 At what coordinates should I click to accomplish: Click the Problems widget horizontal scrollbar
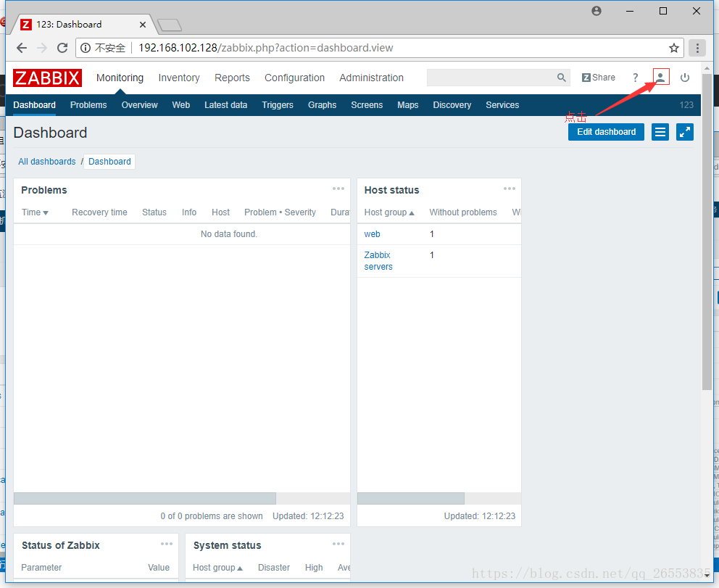pyautogui.click(x=145, y=499)
